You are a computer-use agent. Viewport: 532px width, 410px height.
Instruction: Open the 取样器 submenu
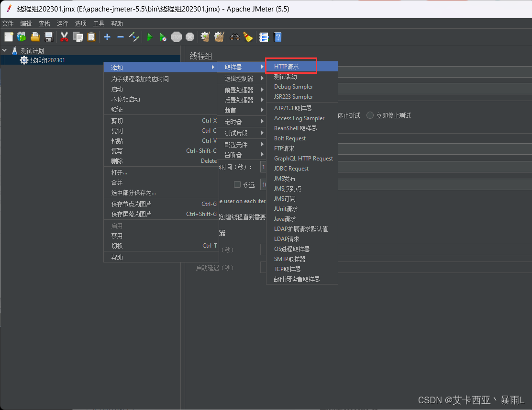point(242,67)
